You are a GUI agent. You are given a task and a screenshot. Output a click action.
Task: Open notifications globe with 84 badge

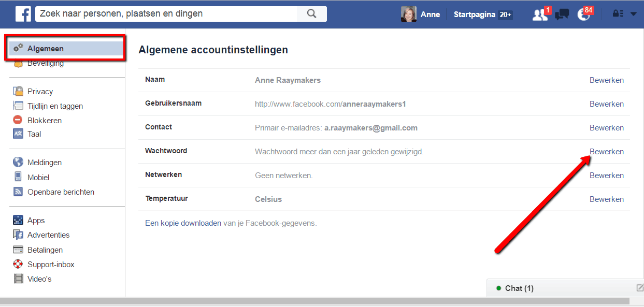point(584,14)
